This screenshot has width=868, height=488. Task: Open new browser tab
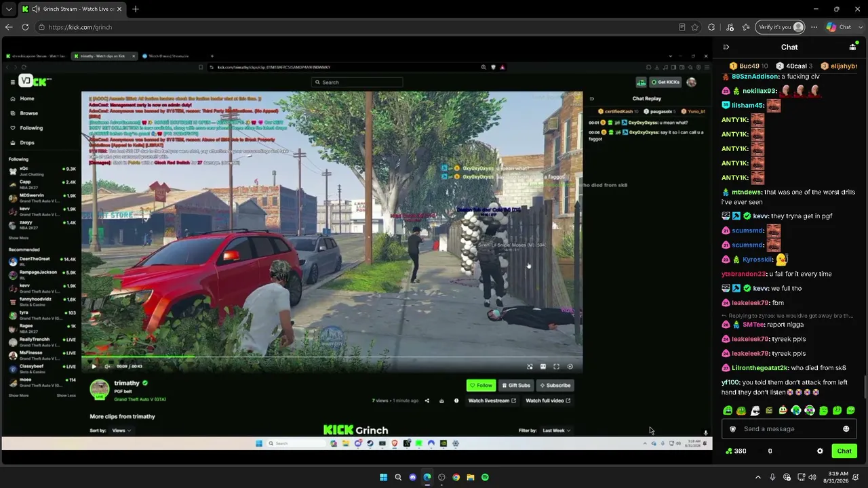click(136, 9)
